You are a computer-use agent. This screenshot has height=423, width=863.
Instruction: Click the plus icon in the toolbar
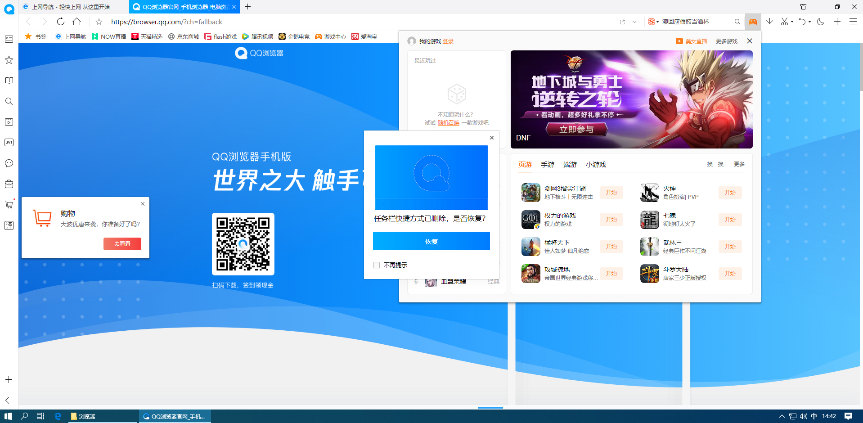(x=837, y=21)
